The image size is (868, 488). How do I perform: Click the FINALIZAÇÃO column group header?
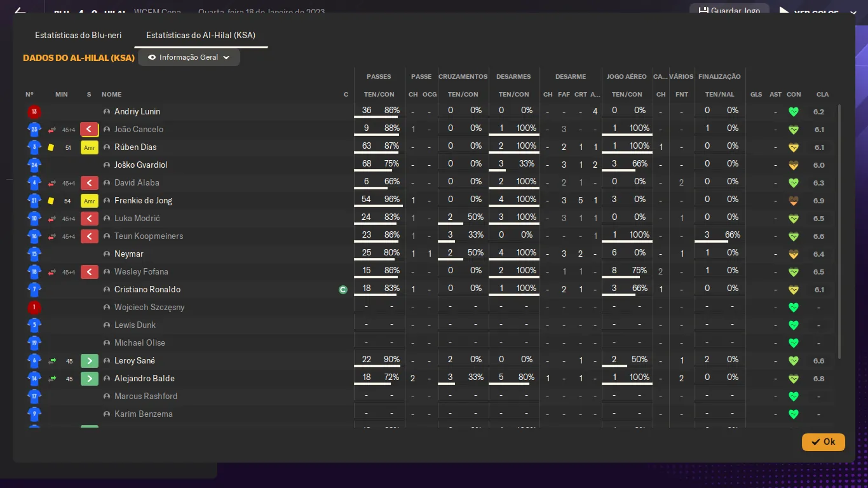(719, 77)
